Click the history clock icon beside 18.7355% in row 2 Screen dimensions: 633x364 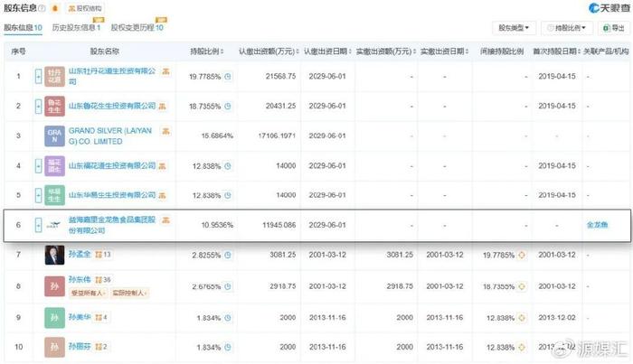point(228,107)
